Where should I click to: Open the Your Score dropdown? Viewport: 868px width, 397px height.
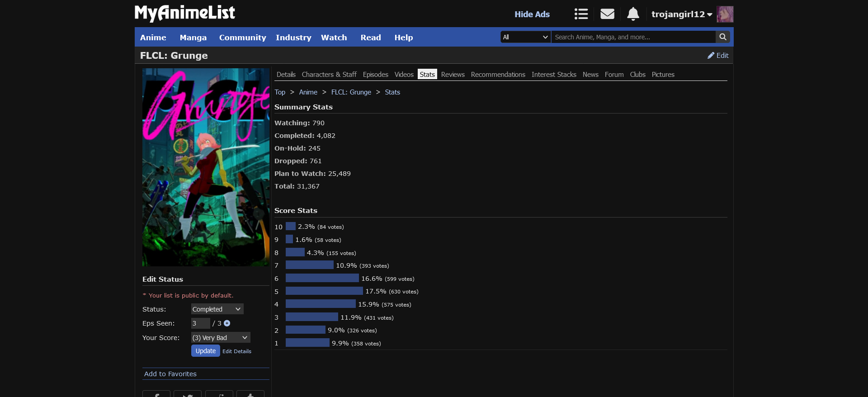pos(220,338)
